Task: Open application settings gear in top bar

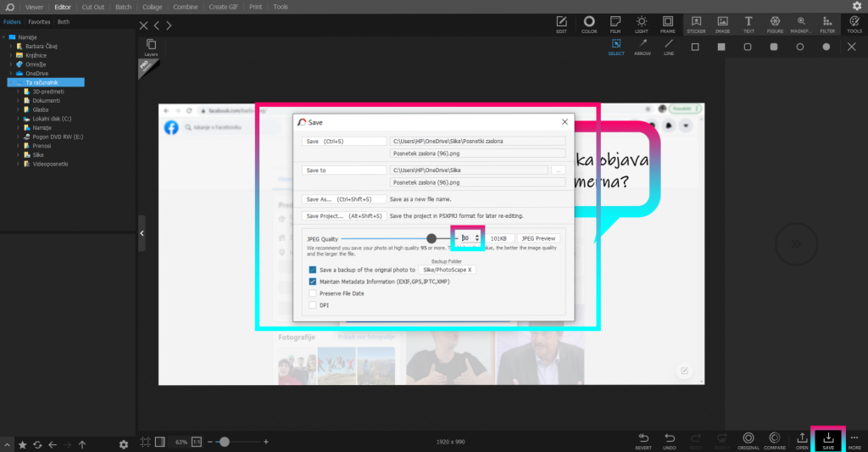Action: pos(857,6)
